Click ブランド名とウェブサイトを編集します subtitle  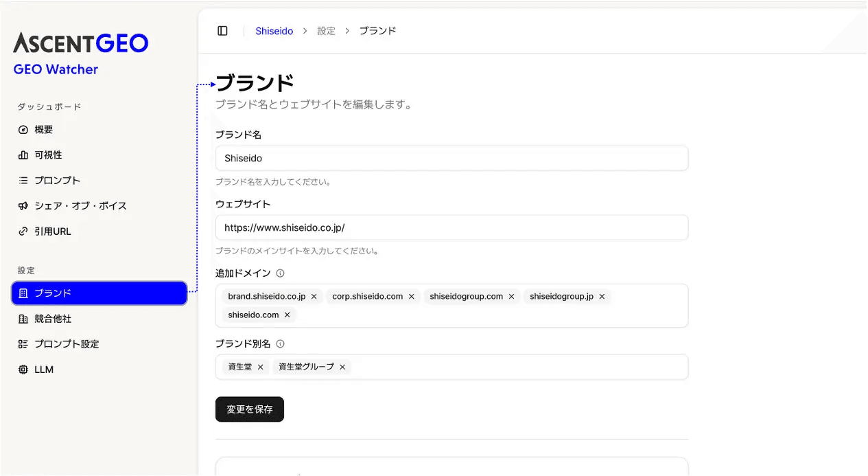tap(314, 105)
